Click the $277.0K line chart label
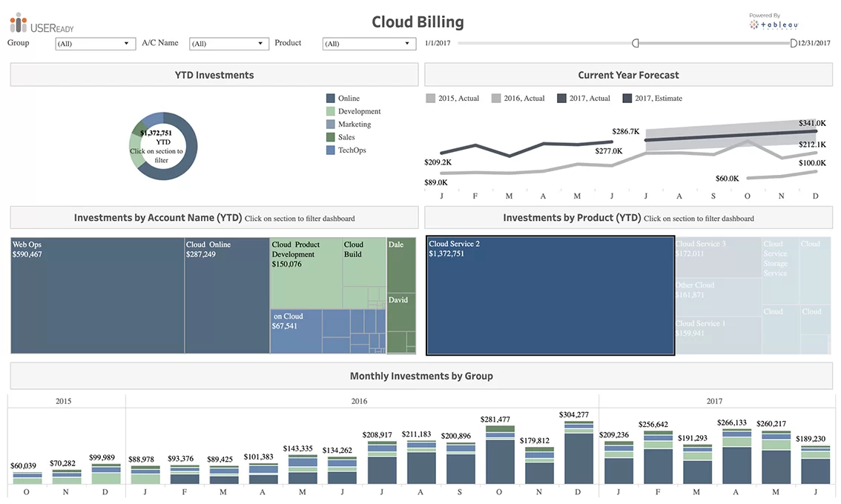Image resolution: width=841 pixels, height=504 pixels. click(x=608, y=151)
